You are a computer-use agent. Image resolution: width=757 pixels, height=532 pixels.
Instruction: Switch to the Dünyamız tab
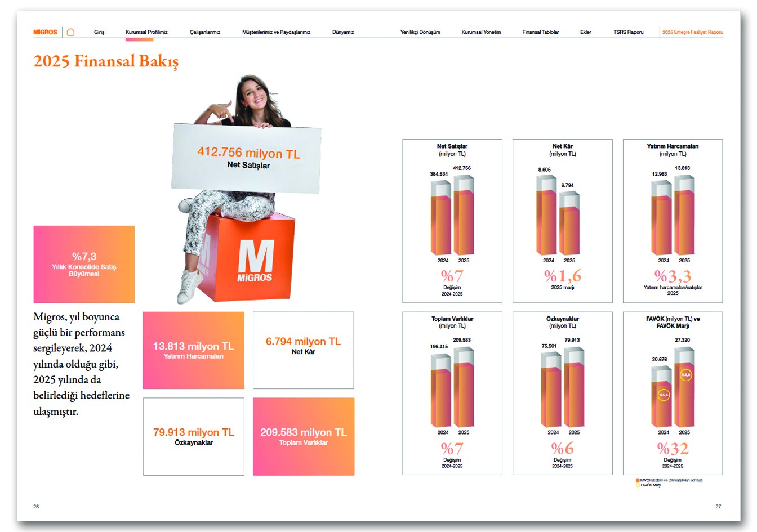coord(343,32)
